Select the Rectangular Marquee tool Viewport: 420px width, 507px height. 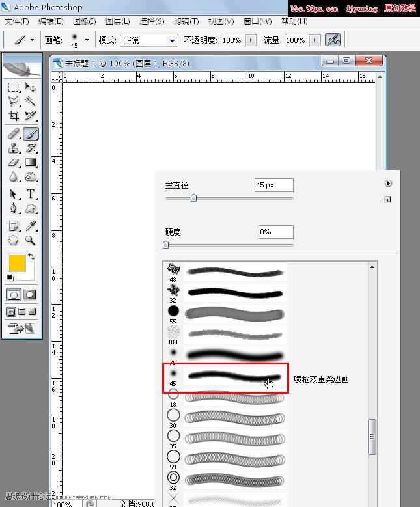tap(14, 87)
